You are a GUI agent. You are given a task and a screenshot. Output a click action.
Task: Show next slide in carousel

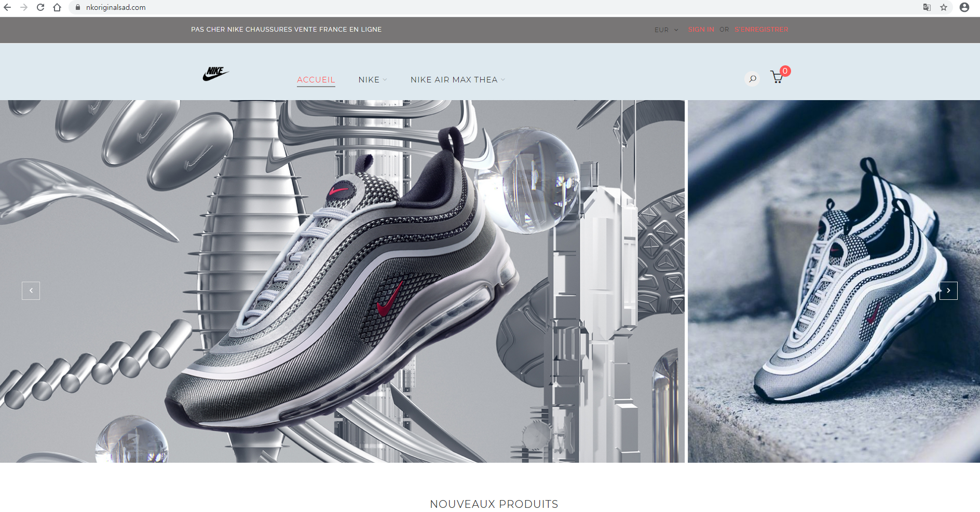pos(948,290)
